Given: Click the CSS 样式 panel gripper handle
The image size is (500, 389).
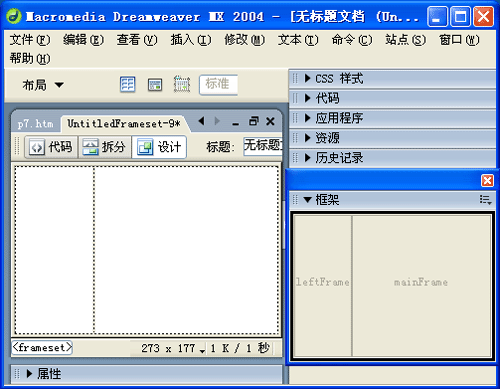Looking at the screenshot, I should pyautogui.click(x=295, y=79).
